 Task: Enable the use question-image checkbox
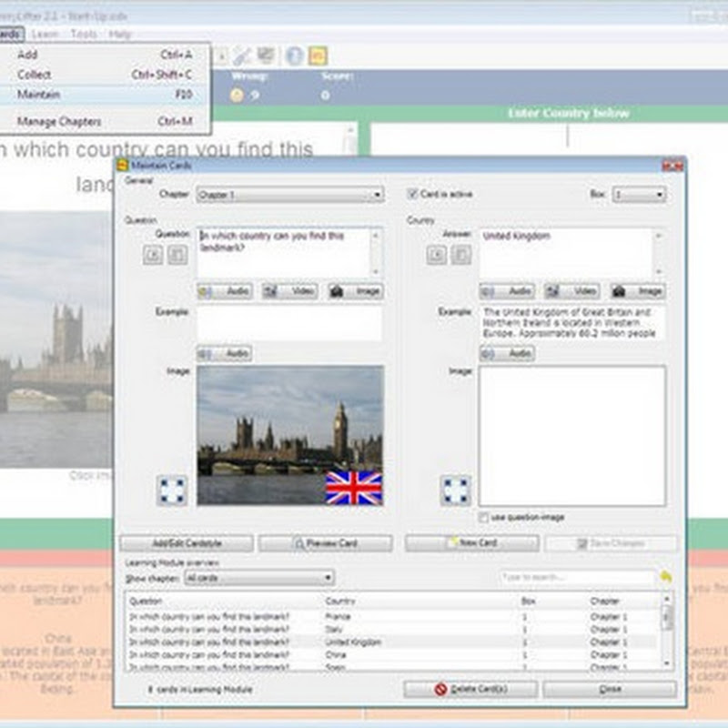tap(484, 518)
